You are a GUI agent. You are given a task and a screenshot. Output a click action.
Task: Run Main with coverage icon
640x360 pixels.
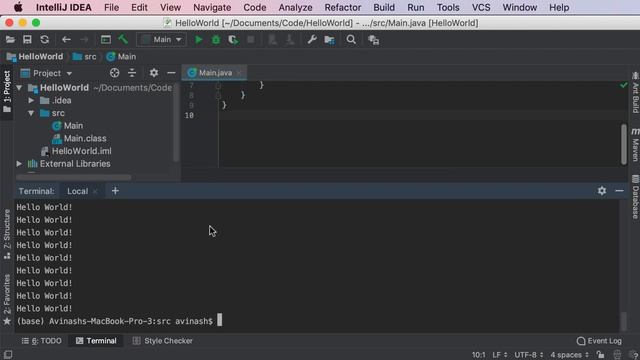coord(233,40)
